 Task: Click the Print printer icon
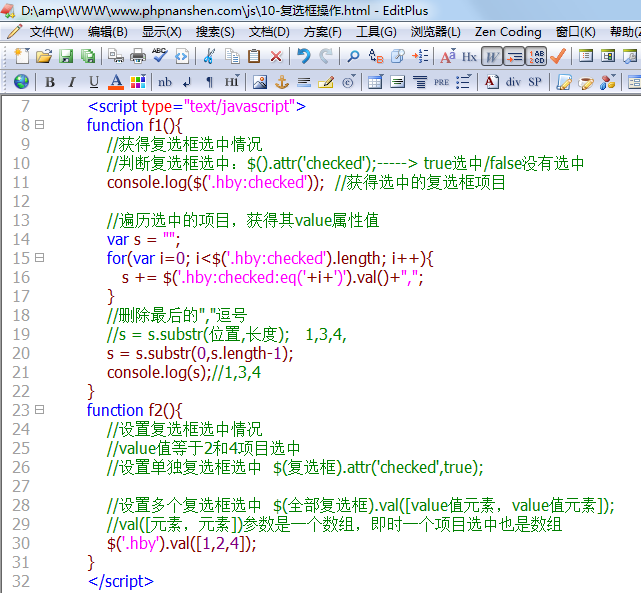click(x=138, y=56)
